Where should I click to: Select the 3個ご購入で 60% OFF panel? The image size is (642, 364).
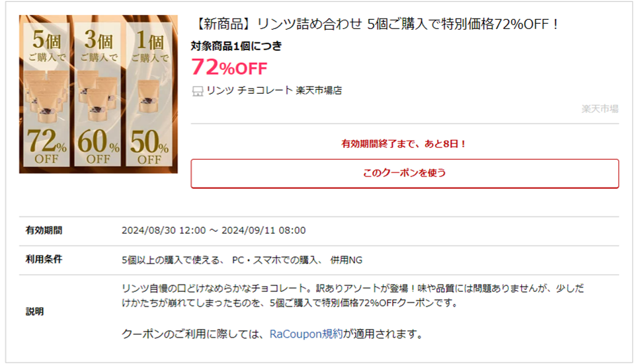(98, 94)
